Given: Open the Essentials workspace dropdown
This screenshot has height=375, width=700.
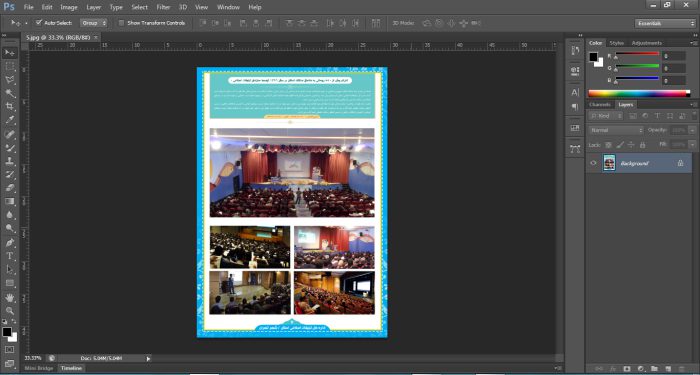Looking at the screenshot, I should click(x=665, y=23).
